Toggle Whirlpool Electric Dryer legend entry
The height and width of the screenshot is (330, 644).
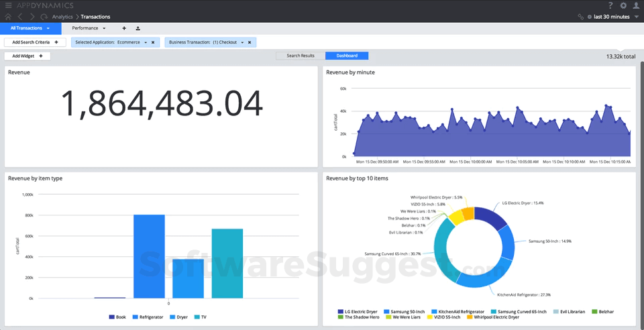pyautogui.click(x=493, y=317)
